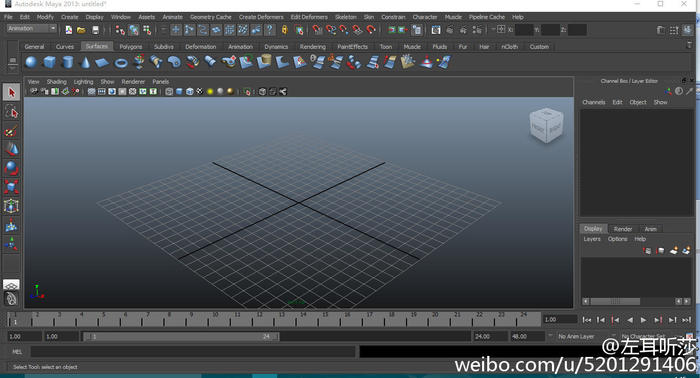Click the Loft surface shelf icon
Viewport: 700px width, 378px height.
[156, 62]
